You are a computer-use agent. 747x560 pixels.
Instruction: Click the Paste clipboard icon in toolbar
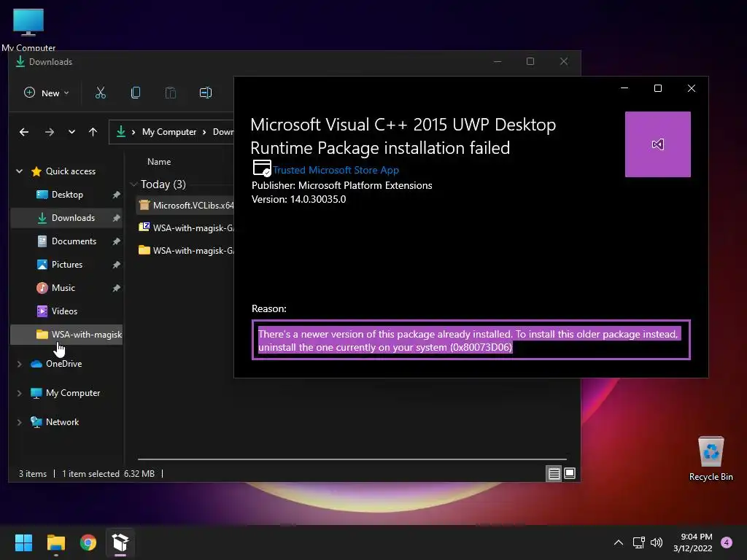(x=171, y=93)
